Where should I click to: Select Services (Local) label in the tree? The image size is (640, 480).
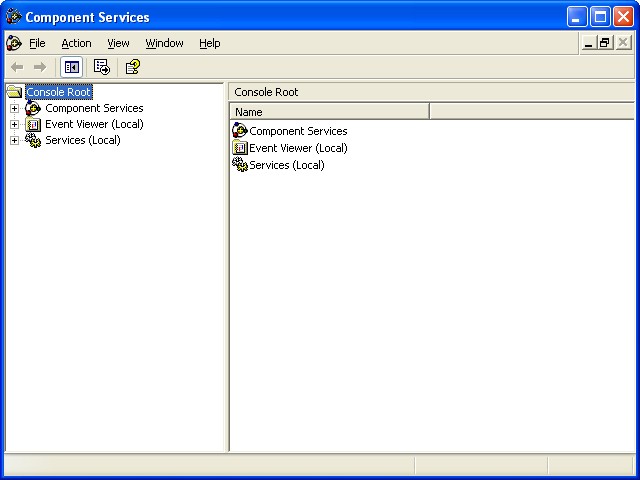coord(83,140)
